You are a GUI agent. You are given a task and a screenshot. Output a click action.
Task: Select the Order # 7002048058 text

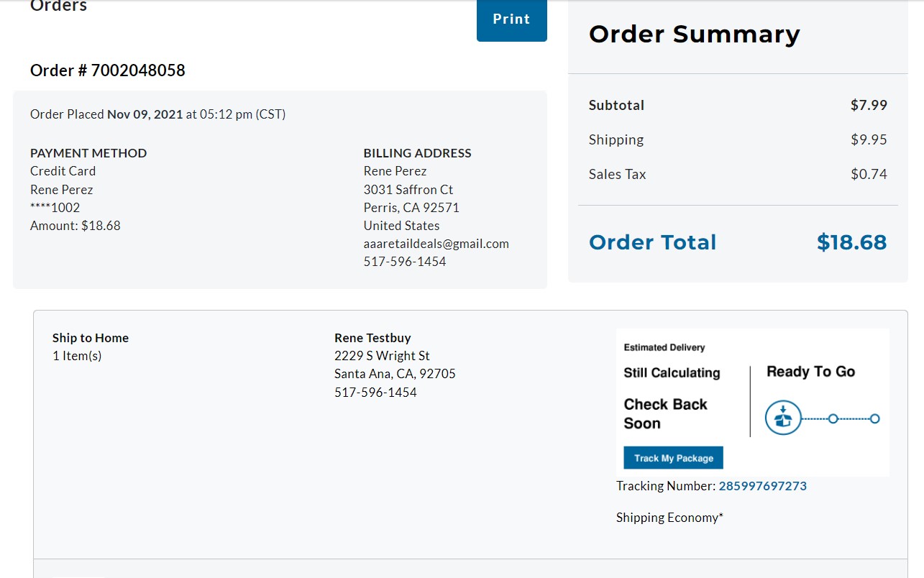pyautogui.click(x=108, y=70)
